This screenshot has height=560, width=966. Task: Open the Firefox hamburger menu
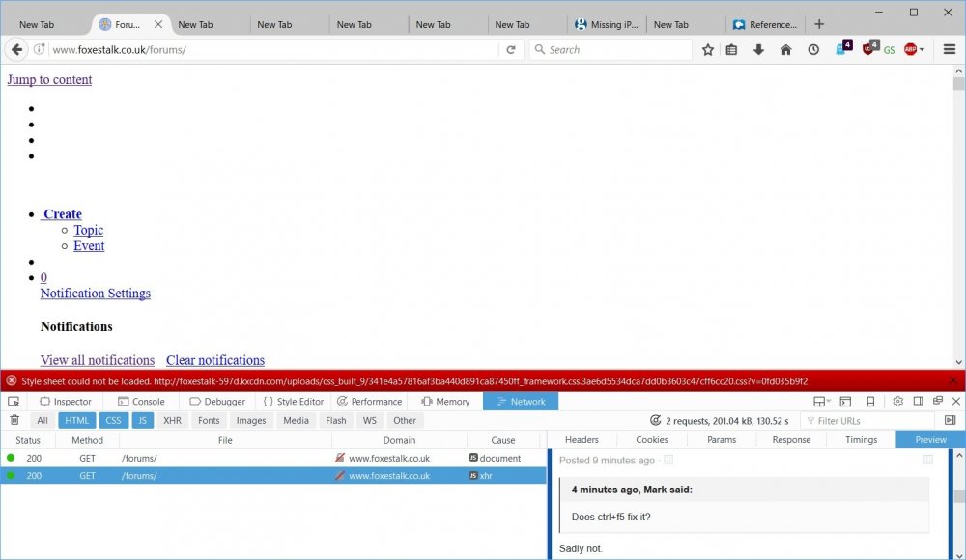click(949, 50)
